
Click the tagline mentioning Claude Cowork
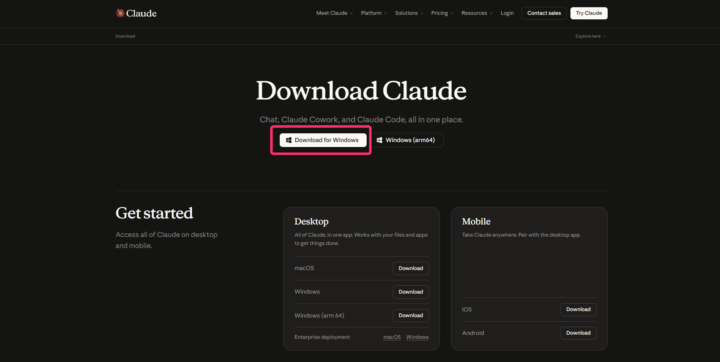361,119
